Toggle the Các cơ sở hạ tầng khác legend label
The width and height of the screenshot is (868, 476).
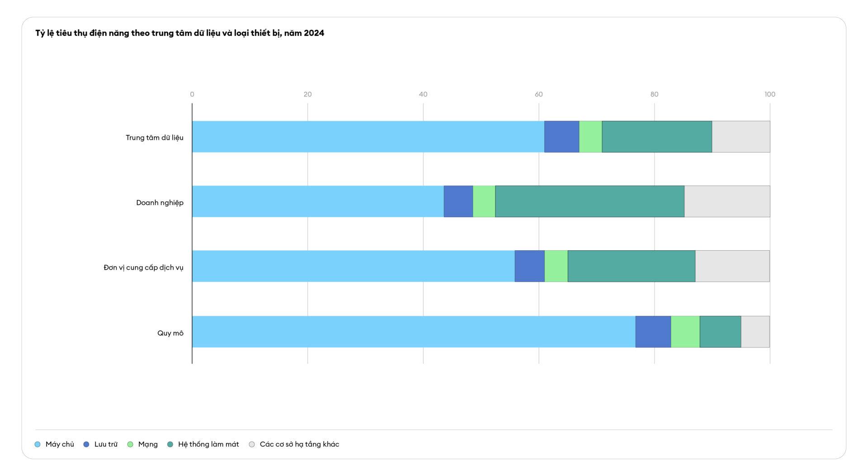[299, 444]
